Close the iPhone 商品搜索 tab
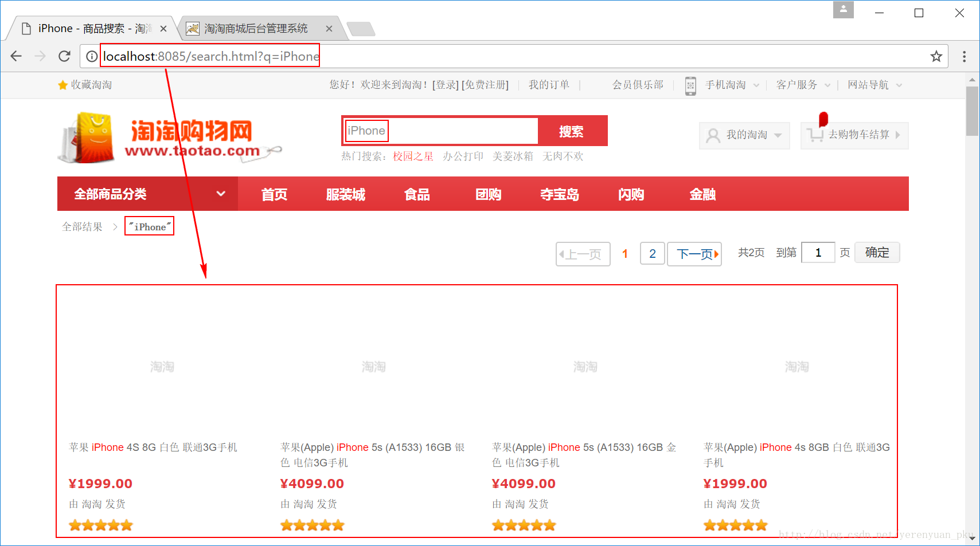980x546 pixels. (163, 29)
